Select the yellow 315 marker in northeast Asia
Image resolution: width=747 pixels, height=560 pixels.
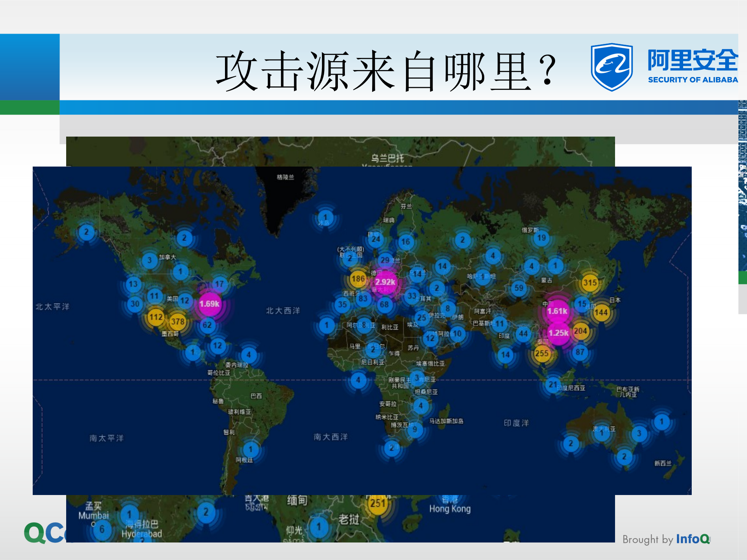point(591,283)
